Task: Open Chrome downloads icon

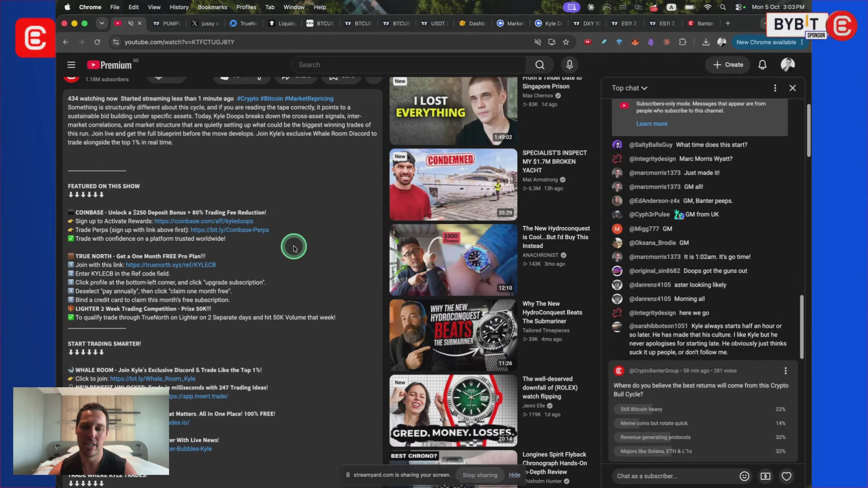Action: [706, 42]
